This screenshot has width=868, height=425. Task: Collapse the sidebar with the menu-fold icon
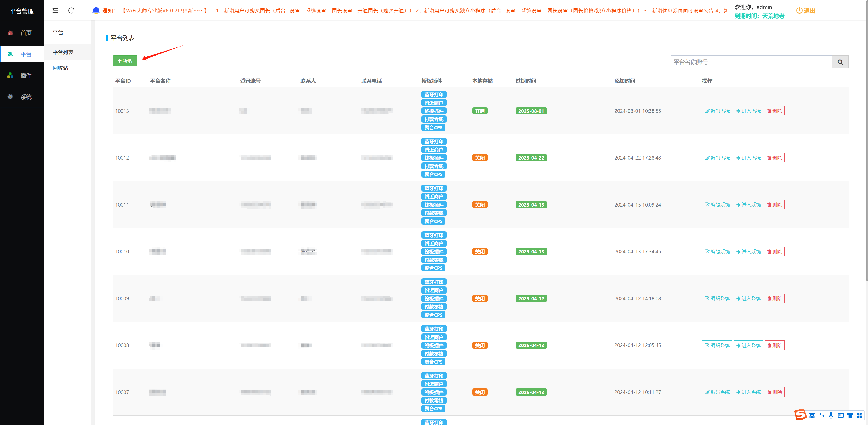tap(55, 10)
